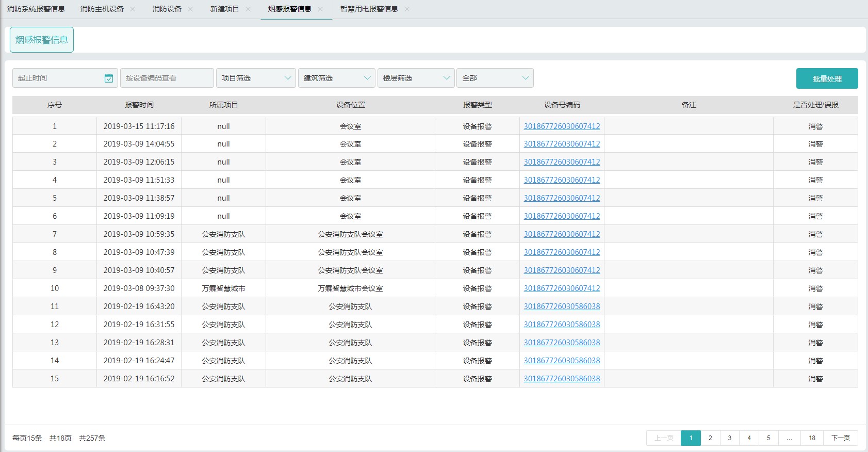Open the calendar icon in date field
Viewport: 868px width, 452px height.
(x=108, y=78)
